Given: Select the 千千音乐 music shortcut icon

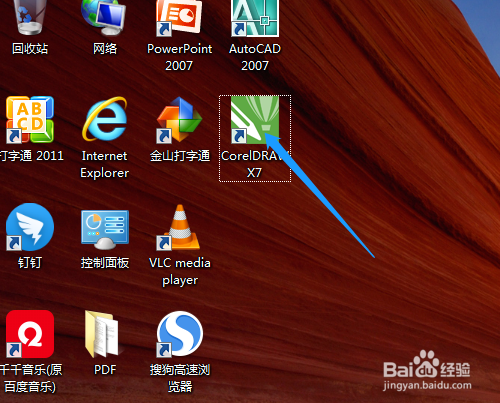Looking at the screenshot, I should [30, 334].
